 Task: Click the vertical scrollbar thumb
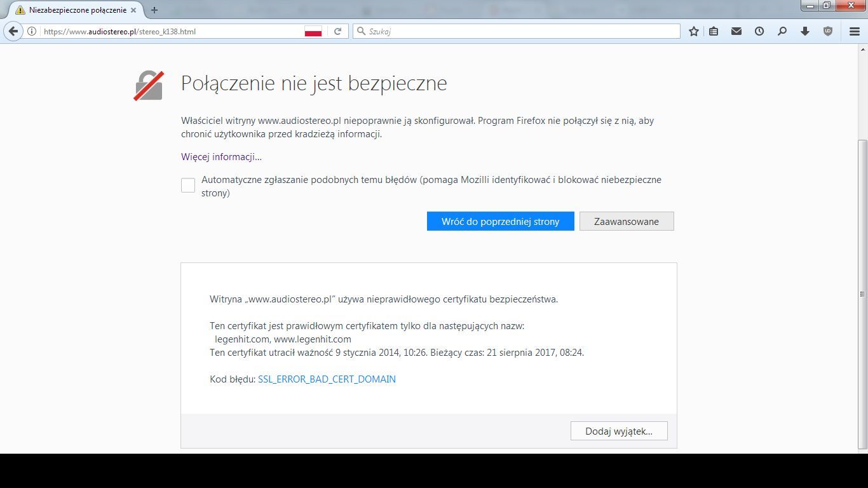point(862,294)
